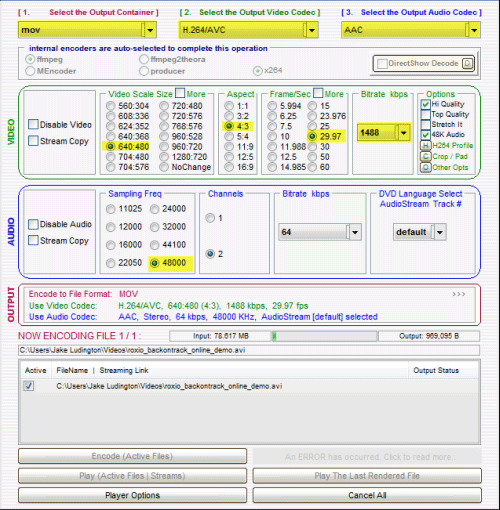Choose the 44100 sampling frequency

(154, 245)
